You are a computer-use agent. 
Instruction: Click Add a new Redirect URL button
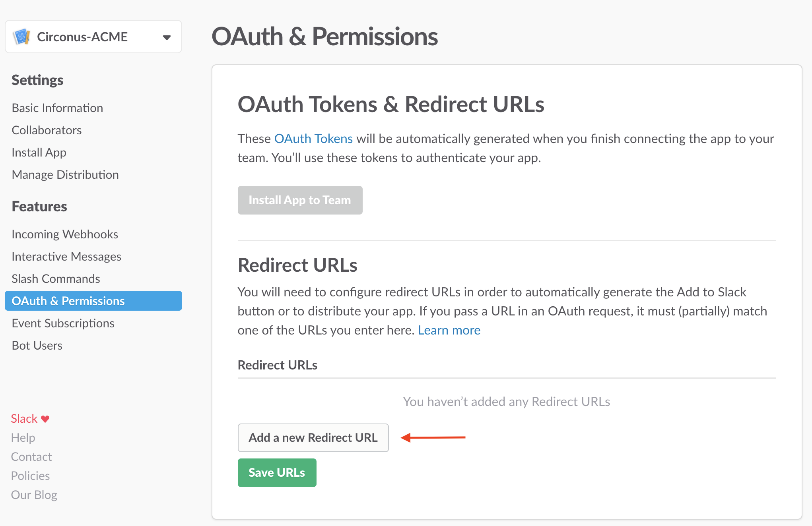pyautogui.click(x=313, y=438)
